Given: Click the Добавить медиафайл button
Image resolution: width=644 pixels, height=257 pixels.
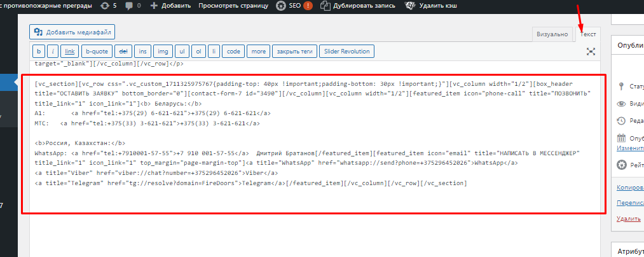Looking at the screenshot, I should [72, 32].
